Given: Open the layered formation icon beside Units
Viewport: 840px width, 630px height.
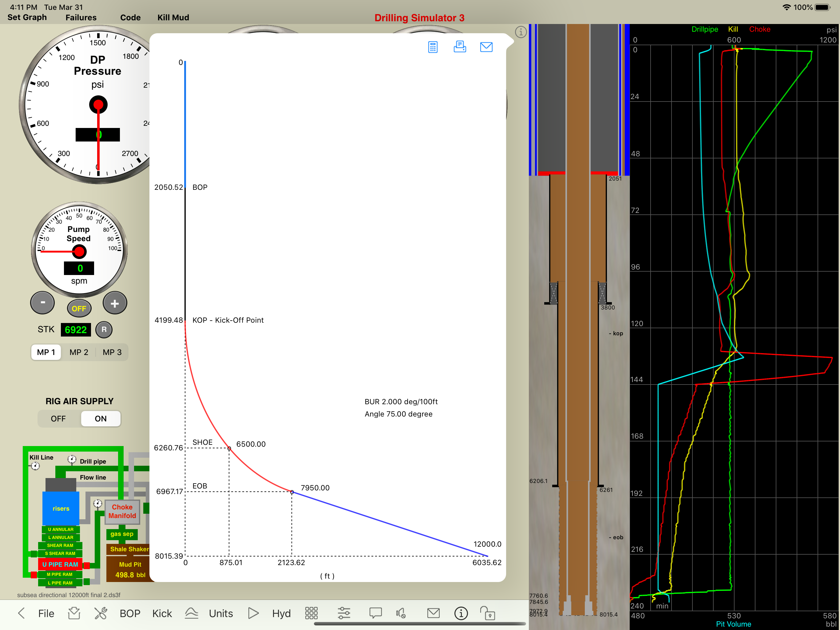Looking at the screenshot, I should (192, 613).
